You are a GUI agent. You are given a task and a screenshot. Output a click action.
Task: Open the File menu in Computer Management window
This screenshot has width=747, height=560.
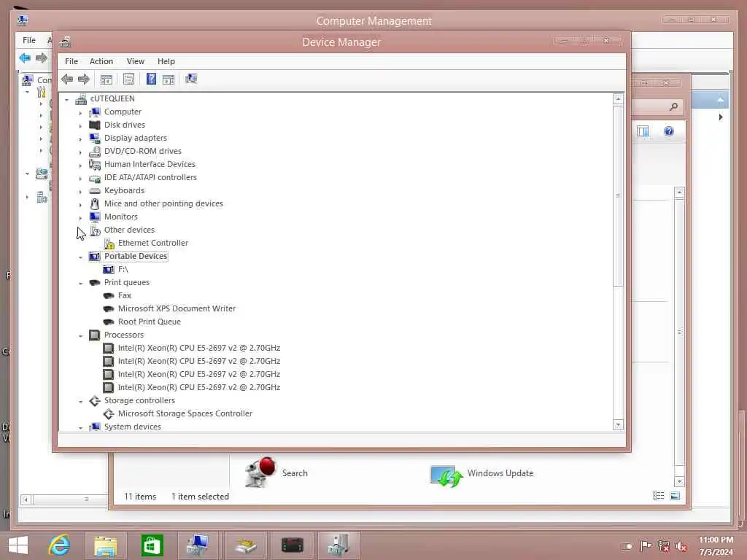(x=29, y=40)
